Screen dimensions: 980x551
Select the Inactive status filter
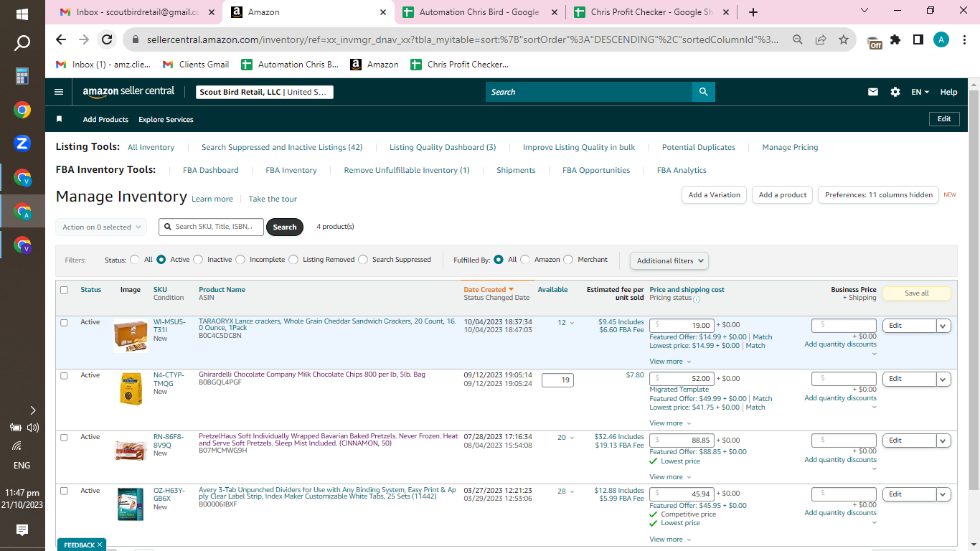click(199, 260)
